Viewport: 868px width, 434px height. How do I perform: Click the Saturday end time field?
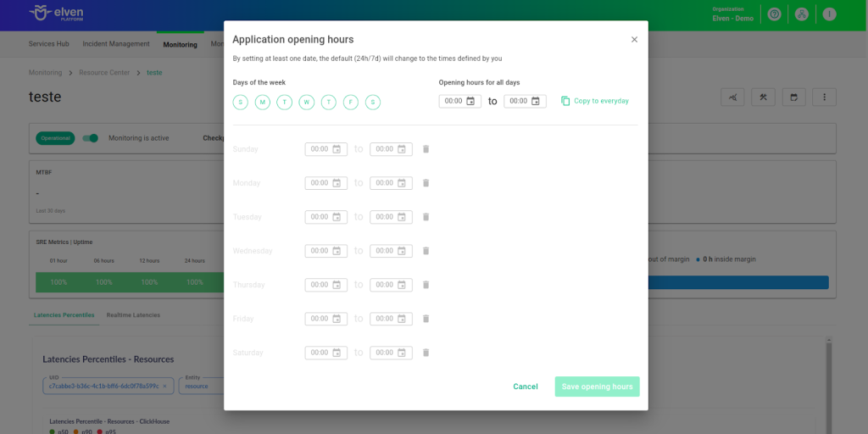pos(384,353)
